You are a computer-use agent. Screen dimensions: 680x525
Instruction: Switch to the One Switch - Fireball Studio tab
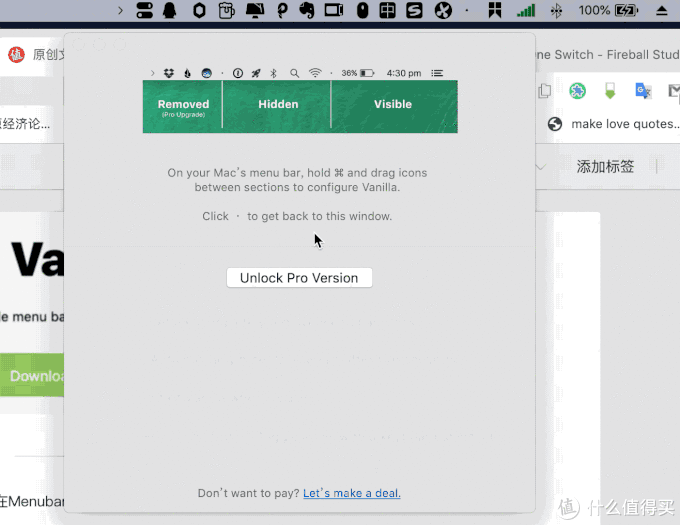(608, 54)
